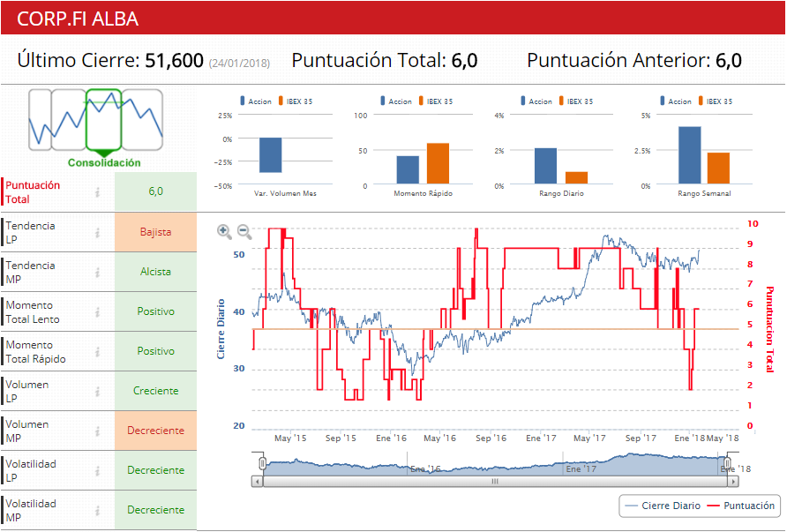787x532 pixels.
Task: Click the May '15 x-axis label
Action: 290,438
